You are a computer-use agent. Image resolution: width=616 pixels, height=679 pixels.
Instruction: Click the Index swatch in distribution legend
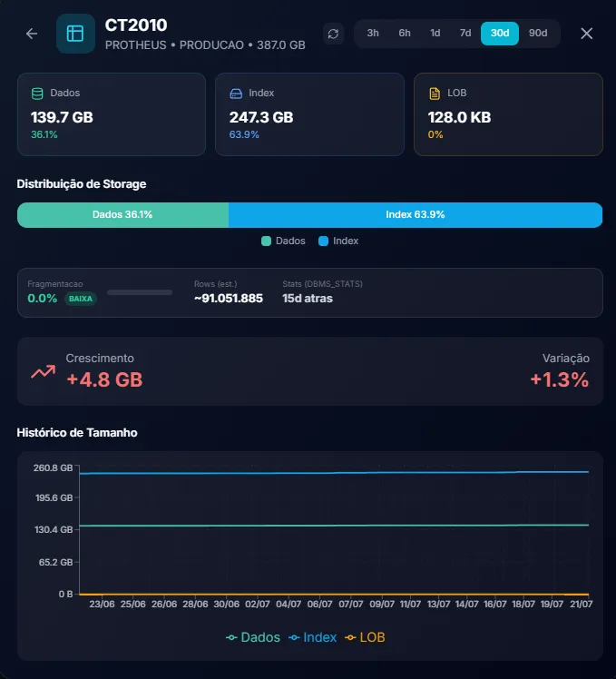point(323,241)
